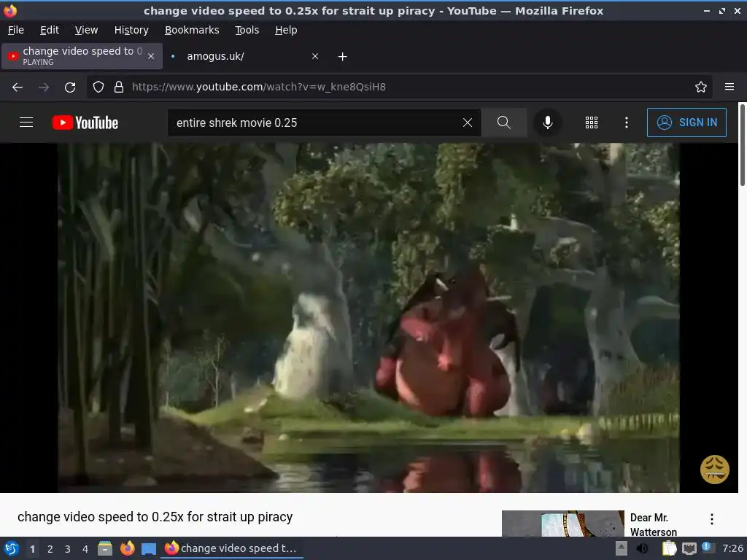Start voice search with the microphone
Image resolution: width=747 pixels, height=560 pixels.
[548, 122]
